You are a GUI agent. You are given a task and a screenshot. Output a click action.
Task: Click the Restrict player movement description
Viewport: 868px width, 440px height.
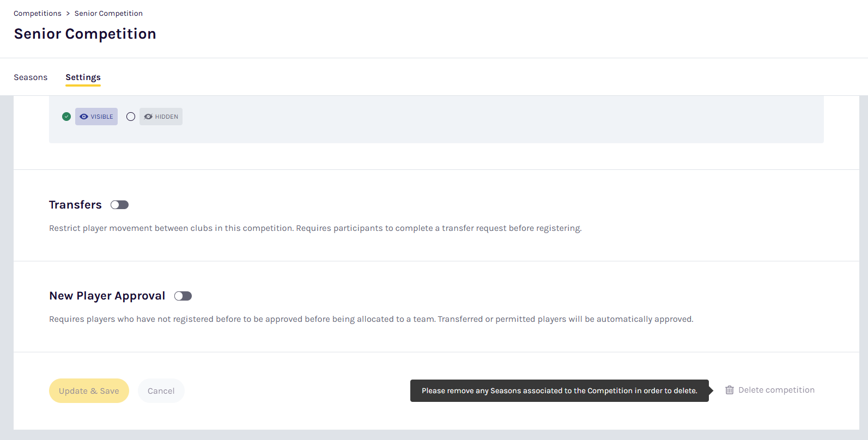pyautogui.click(x=315, y=228)
